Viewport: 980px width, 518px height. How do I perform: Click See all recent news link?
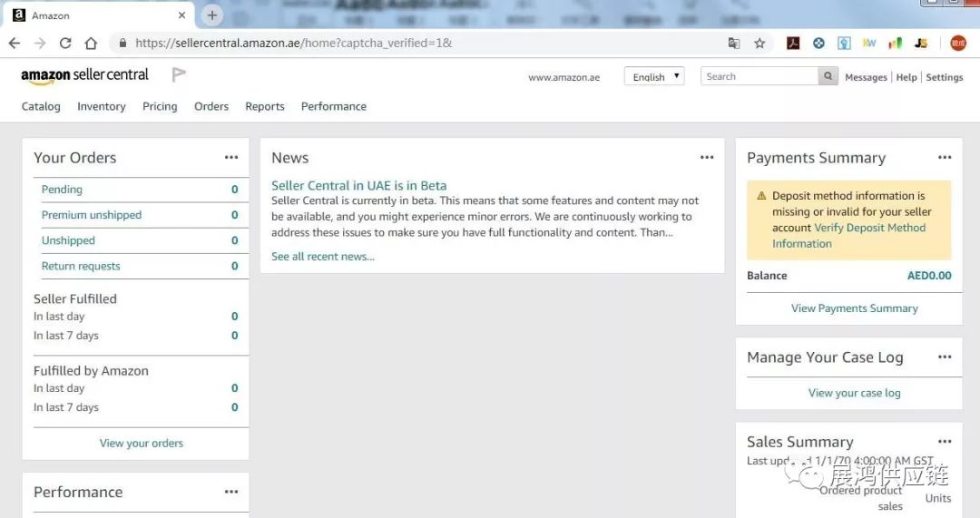tap(323, 256)
